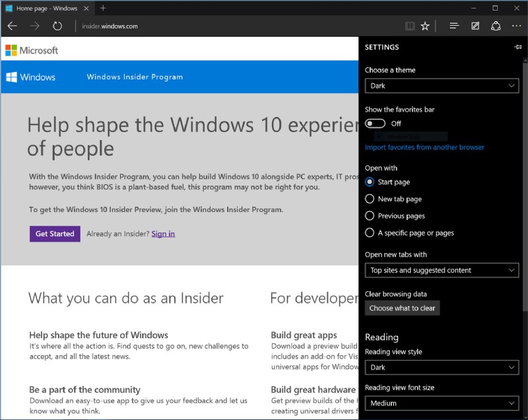Open the Reading view font size dropdown
Image resolution: width=528 pixels, height=420 pixels.
click(x=442, y=403)
